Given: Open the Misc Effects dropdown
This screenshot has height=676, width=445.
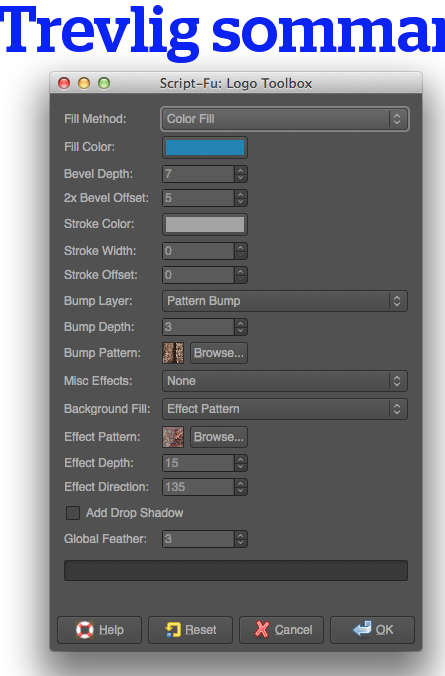Looking at the screenshot, I should point(285,381).
